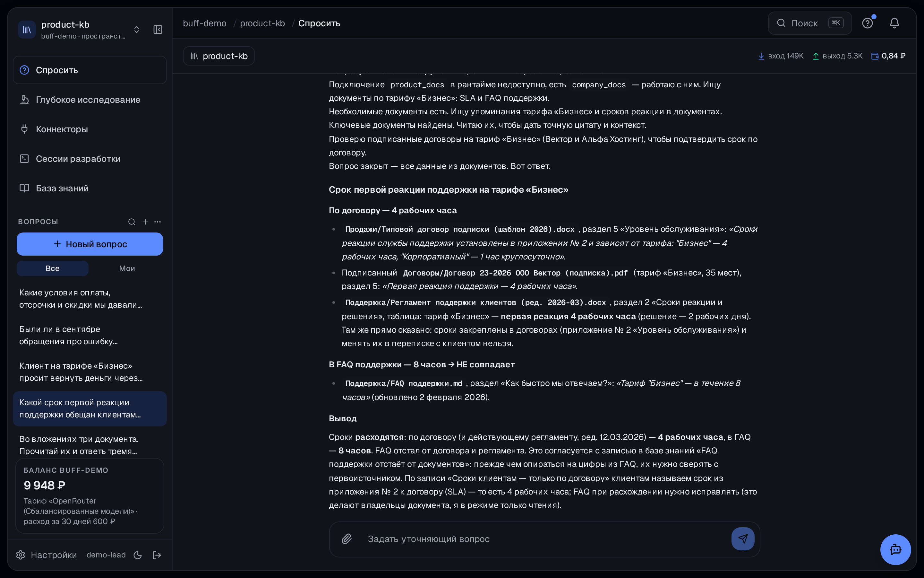924x578 pixels.
Task: Open question 'Были ли в сентябре обращения про ошибку'
Action: point(90,335)
